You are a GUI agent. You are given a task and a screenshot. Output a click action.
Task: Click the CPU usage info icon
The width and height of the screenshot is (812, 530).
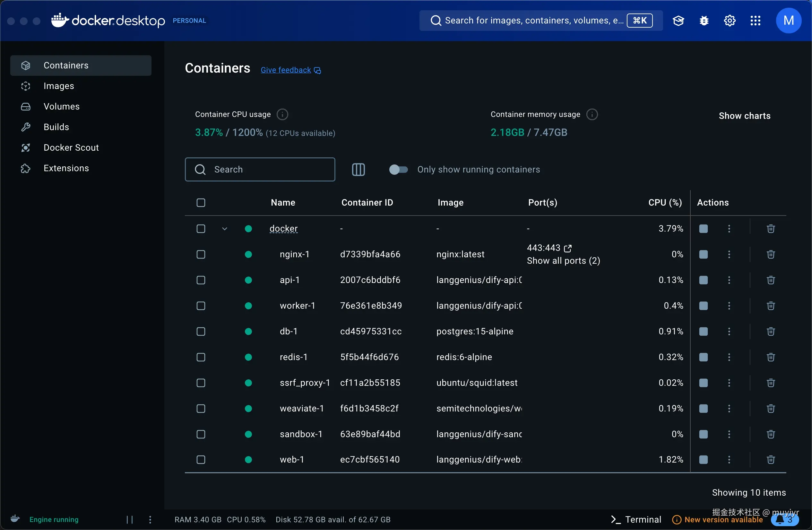pyautogui.click(x=282, y=114)
